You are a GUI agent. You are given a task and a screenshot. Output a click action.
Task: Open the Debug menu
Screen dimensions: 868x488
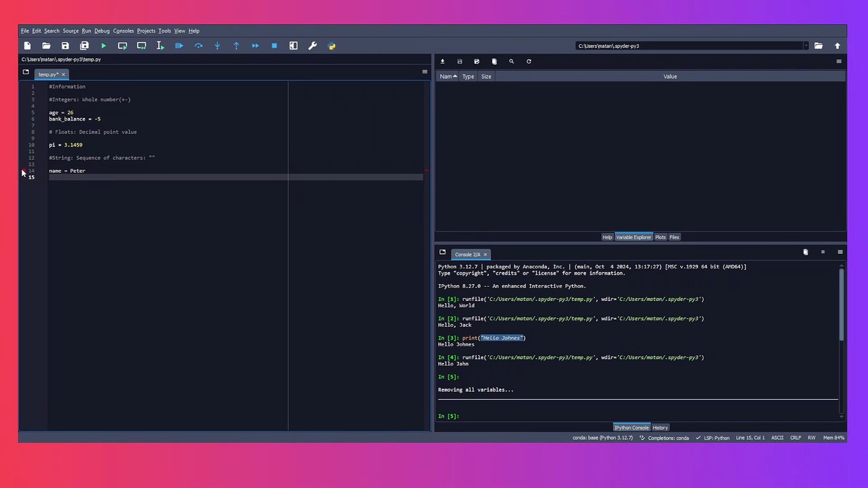(102, 30)
